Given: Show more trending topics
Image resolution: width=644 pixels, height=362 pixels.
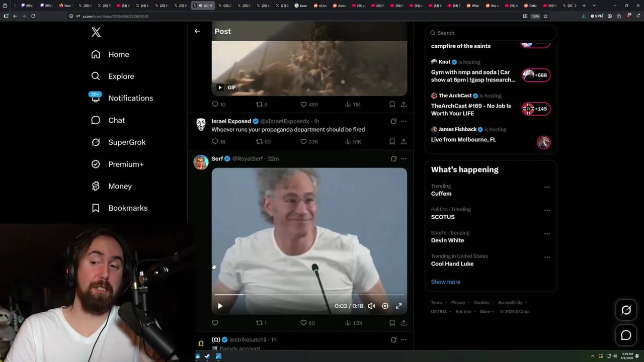Looking at the screenshot, I should coord(445,282).
